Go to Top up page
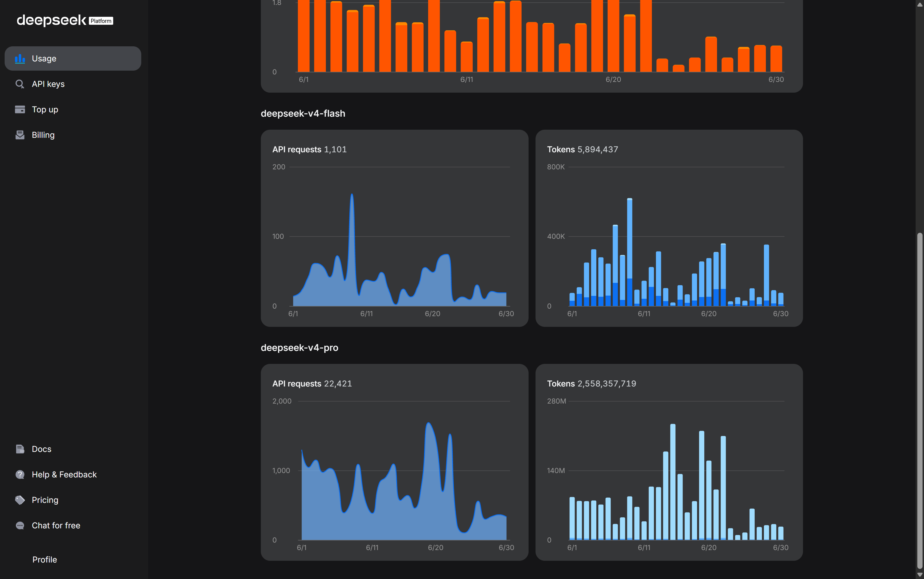The width and height of the screenshot is (924, 579). click(73, 109)
